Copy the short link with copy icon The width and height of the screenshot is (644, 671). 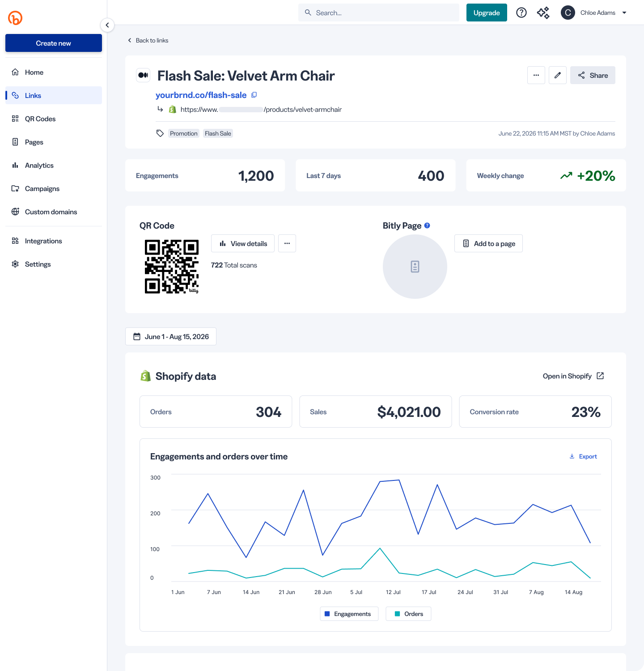(x=254, y=95)
